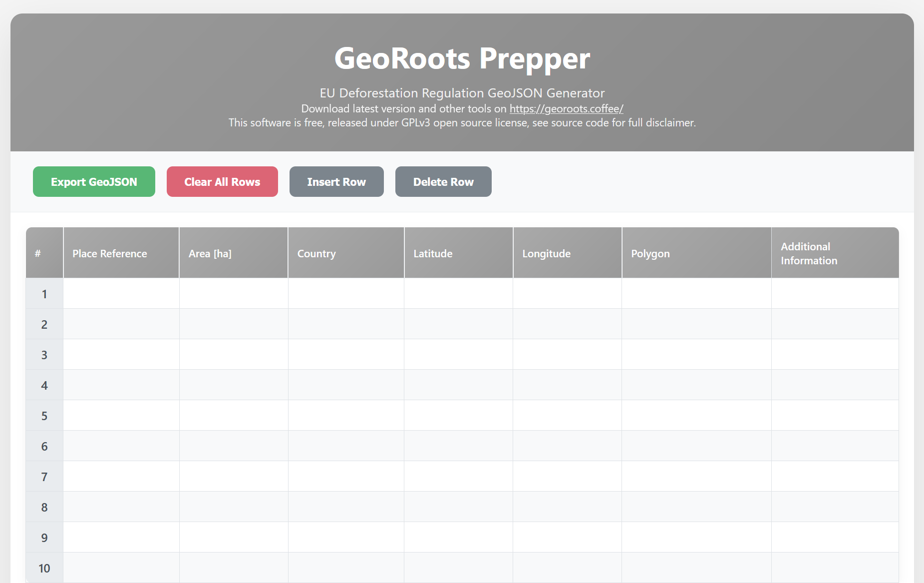Focus Latitude cell in row 3
The image size is (924, 583).
click(x=459, y=354)
